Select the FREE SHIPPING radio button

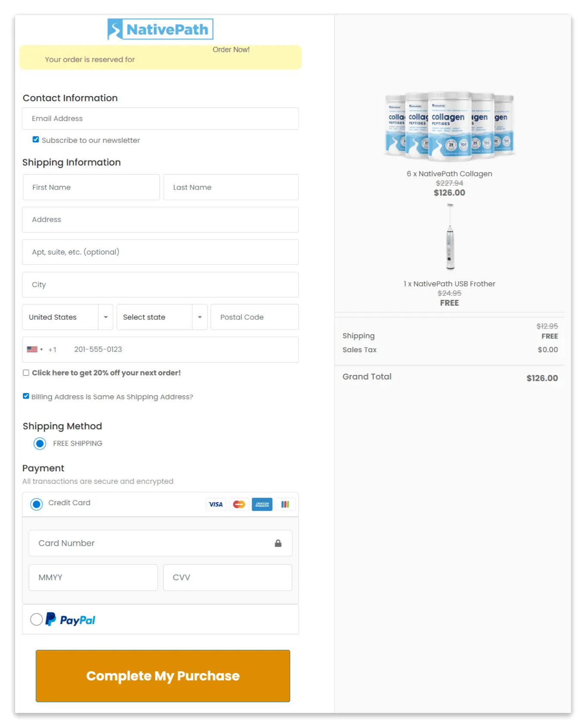40,443
